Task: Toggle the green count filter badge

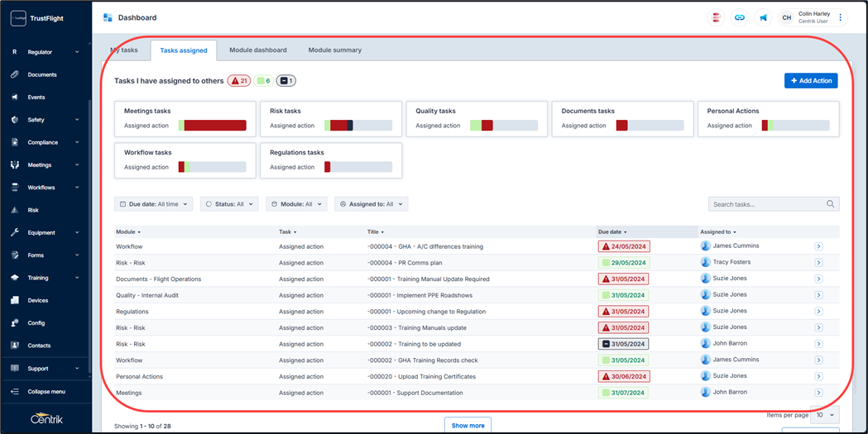Action: [x=263, y=81]
